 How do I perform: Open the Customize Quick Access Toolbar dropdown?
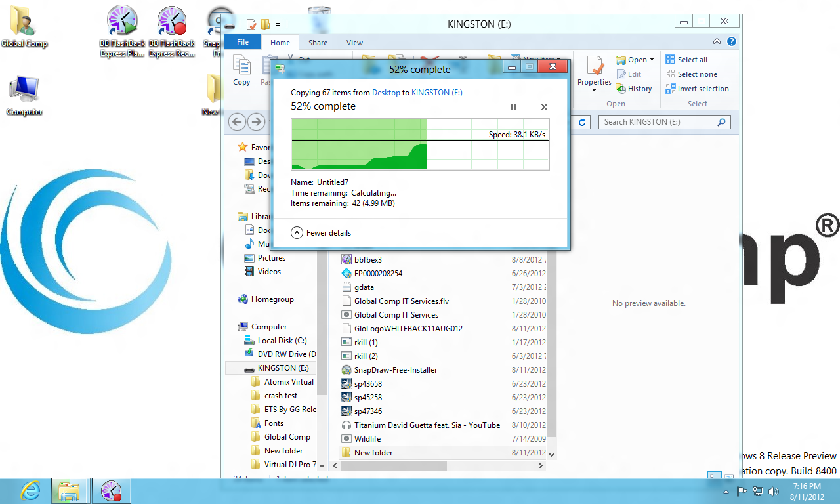278,24
